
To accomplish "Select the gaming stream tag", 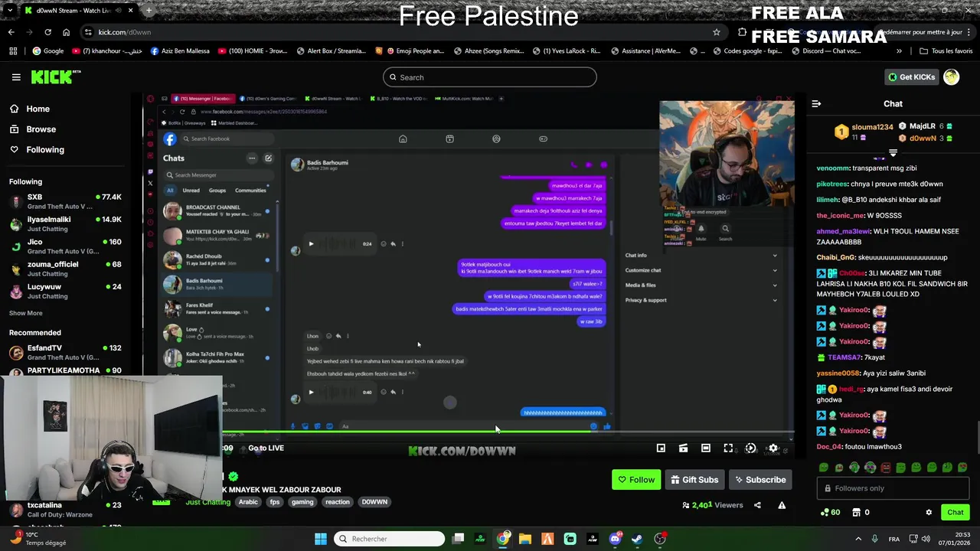I will (x=302, y=502).
